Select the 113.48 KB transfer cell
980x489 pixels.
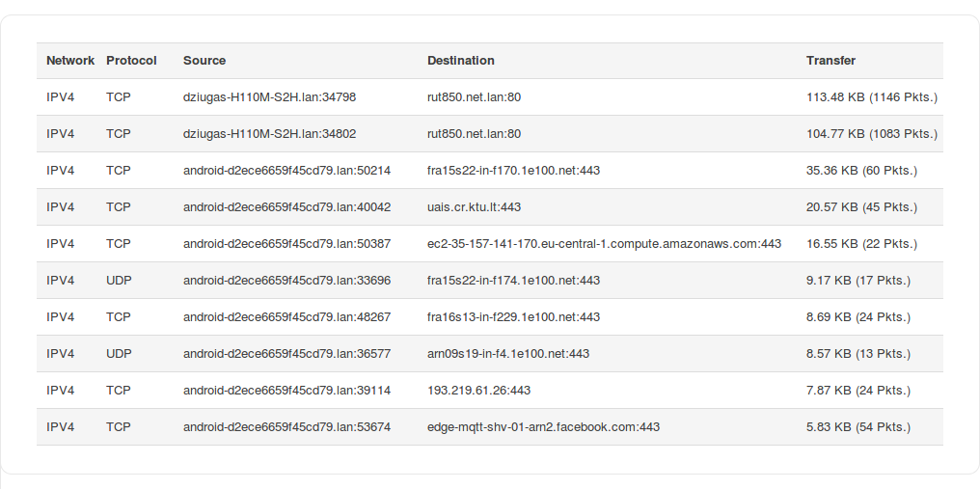872,97
